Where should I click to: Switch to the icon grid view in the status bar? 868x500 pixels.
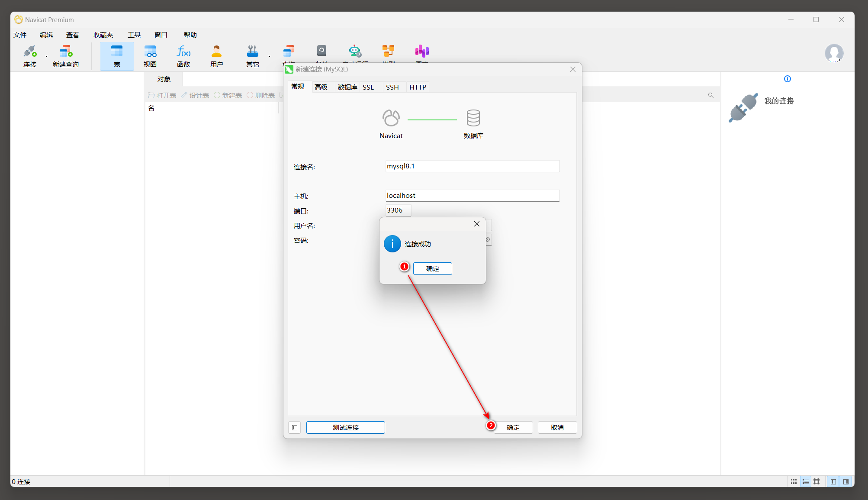click(794, 481)
